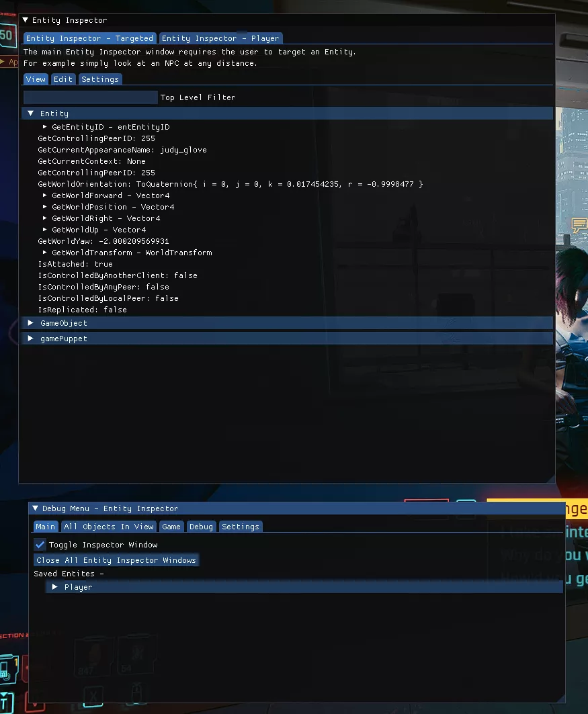588x714 pixels.
Task: Open the inspector Settings tab
Action: tap(99, 79)
